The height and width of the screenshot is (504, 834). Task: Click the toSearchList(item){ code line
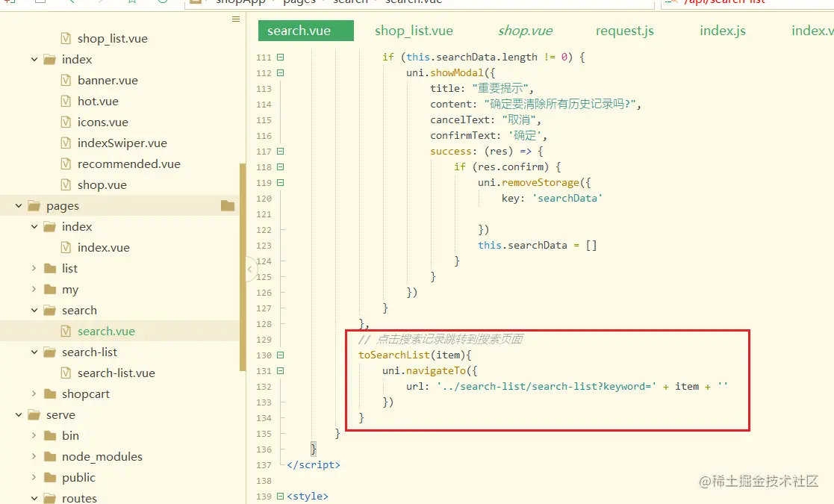[415, 355]
